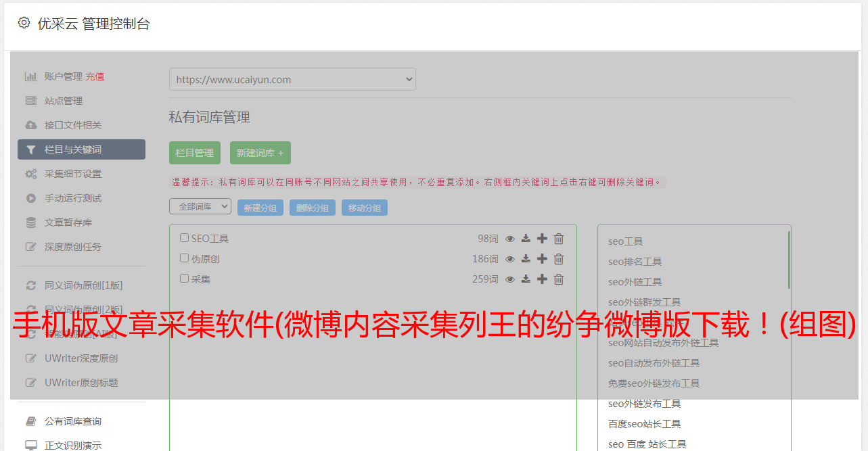
Task: Tick the SEO工具 checkbox
Action: (184, 238)
